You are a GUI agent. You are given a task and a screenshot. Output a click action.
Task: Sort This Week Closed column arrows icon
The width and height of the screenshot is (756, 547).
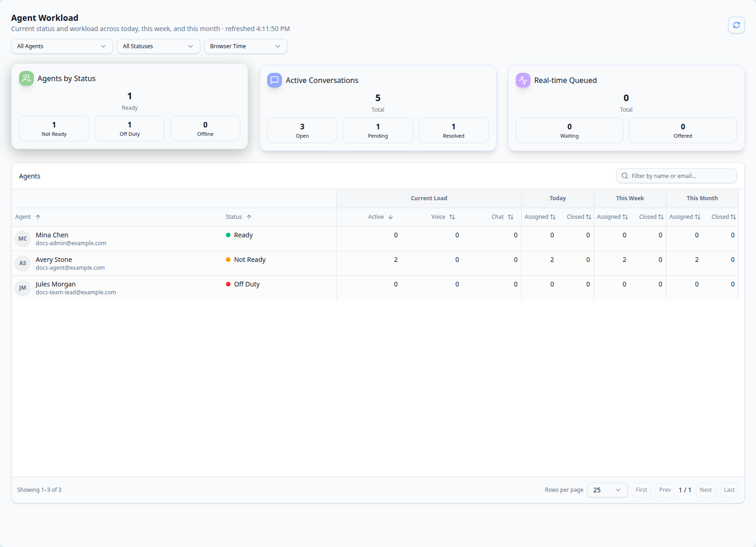pos(661,217)
